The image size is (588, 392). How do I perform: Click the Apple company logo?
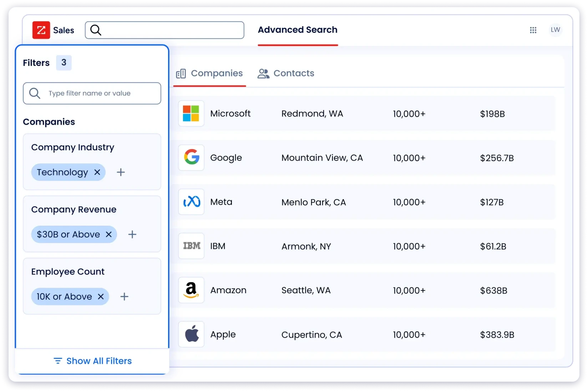[x=191, y=334]
